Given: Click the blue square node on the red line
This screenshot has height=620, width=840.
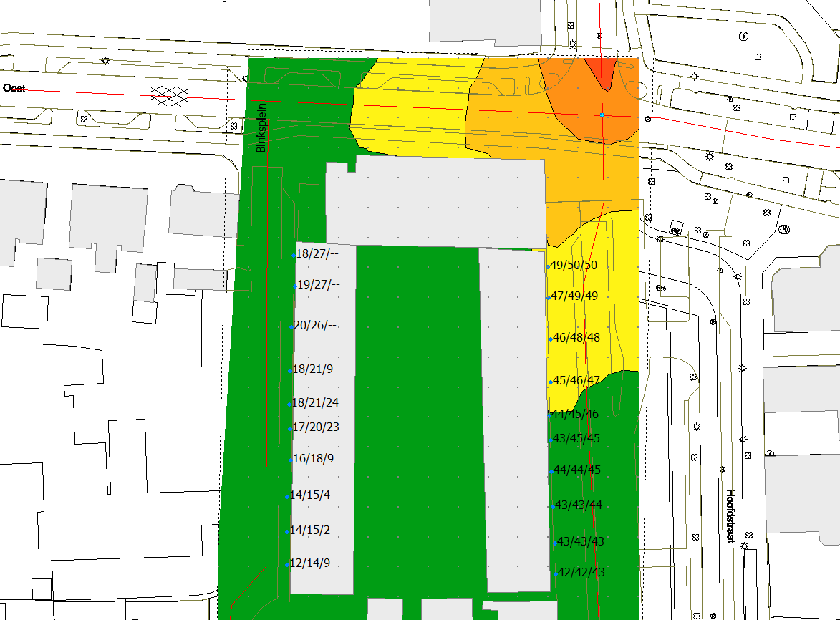Looking at the screenshot, I should click(602, 115).
